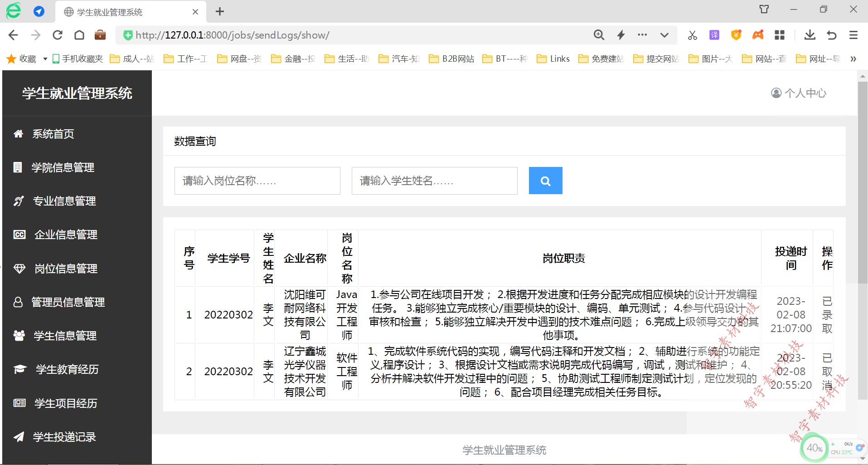Click the zoom magnifier icon in address bar
Viewport: 868px width, 465px height.
click(599, 35)
